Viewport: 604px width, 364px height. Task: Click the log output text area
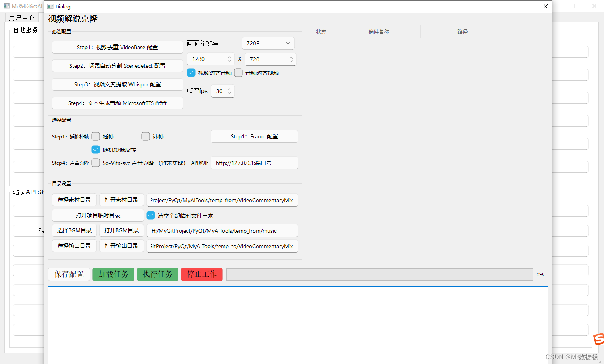click(298, 325)
